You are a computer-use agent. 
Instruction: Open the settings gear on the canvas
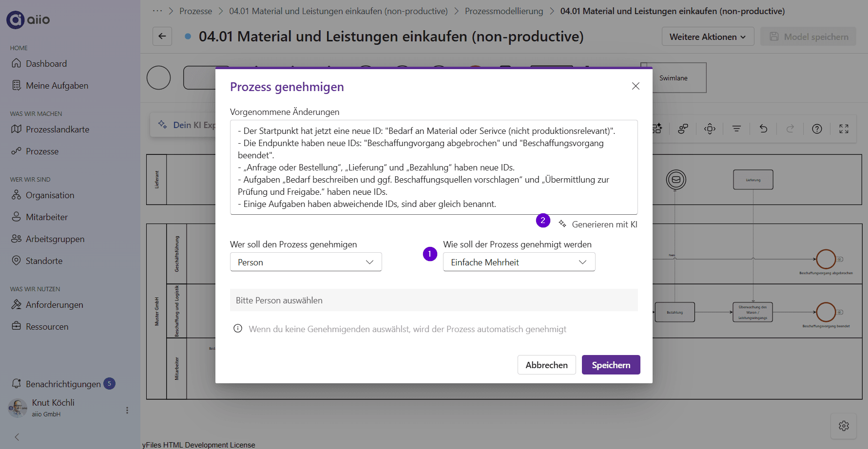pyautogui.click(x=844, y=426)
